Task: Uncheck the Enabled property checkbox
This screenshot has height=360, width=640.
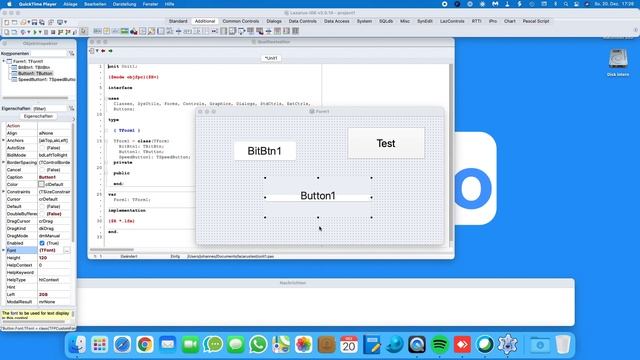Action: click(42, 243)
